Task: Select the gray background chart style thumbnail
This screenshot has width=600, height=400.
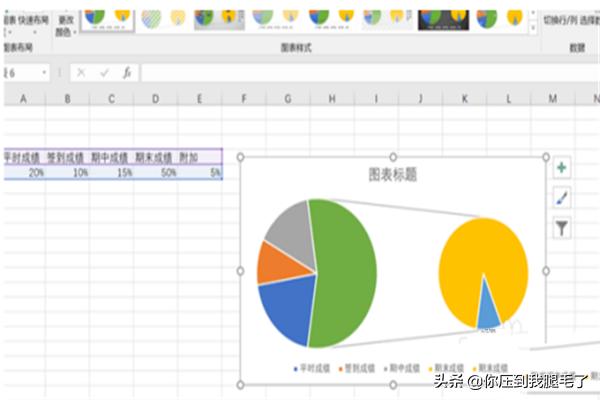Action: 219,20
